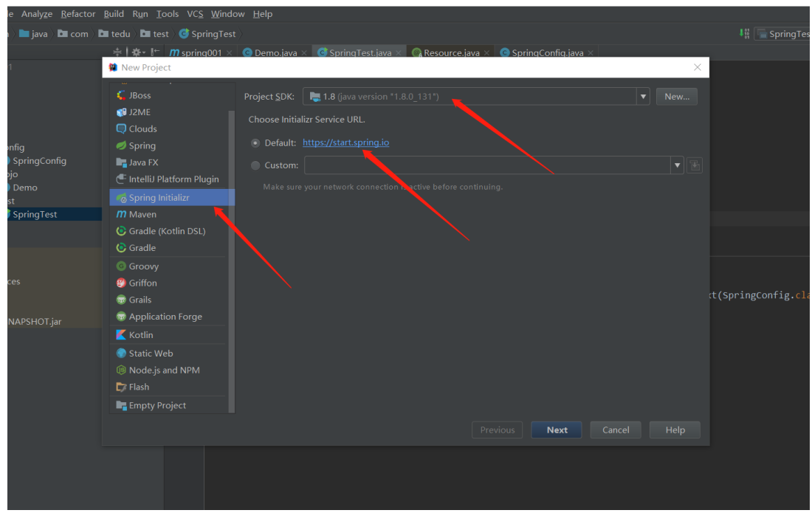Click the custom URL browse icon button
This screenshot has height=513, width=812.
click(695, 165)
